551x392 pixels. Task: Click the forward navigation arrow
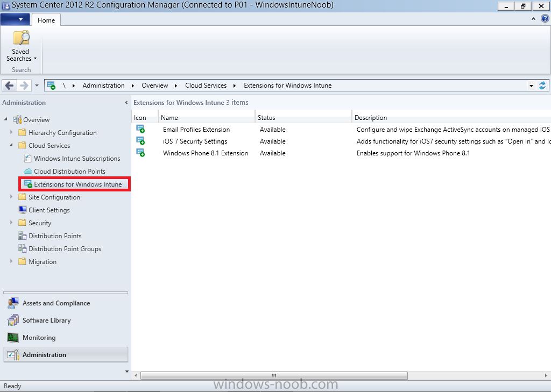[24, 85]
